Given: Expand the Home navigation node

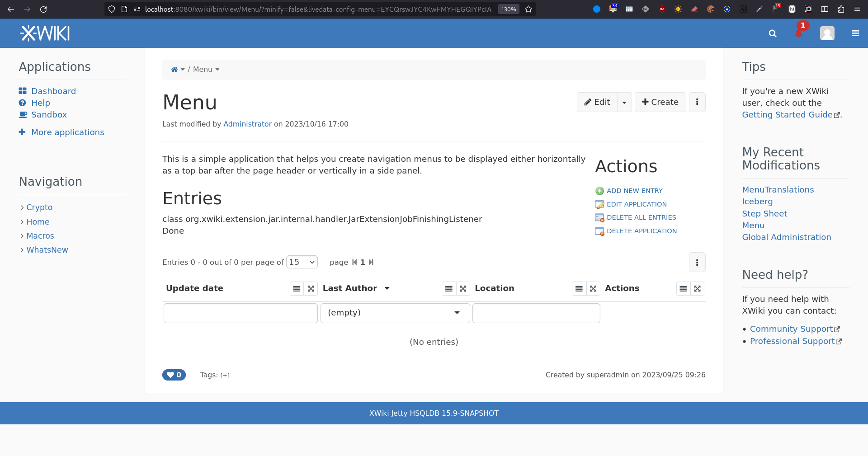Looking at the screenshot, I should click(22, 222).
